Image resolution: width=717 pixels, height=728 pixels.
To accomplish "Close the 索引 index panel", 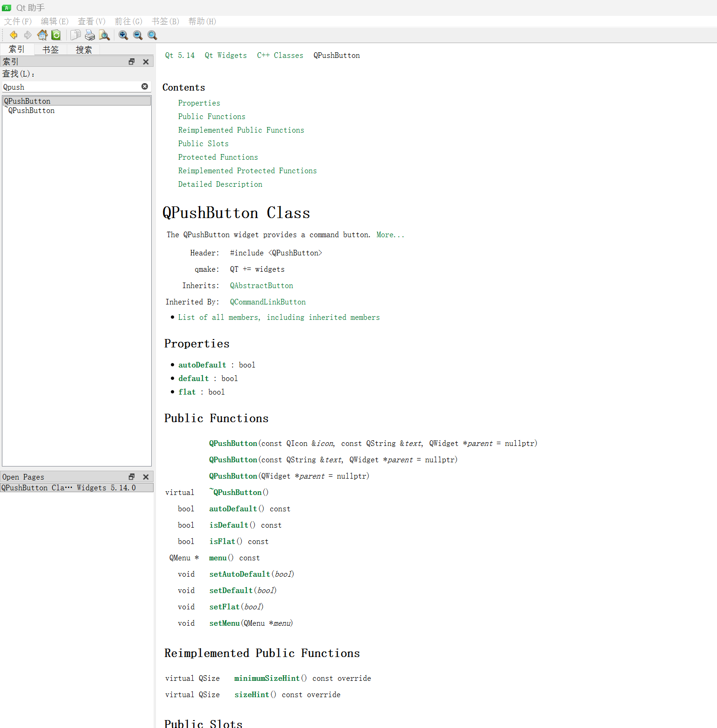I will click(x=146, y=62).
